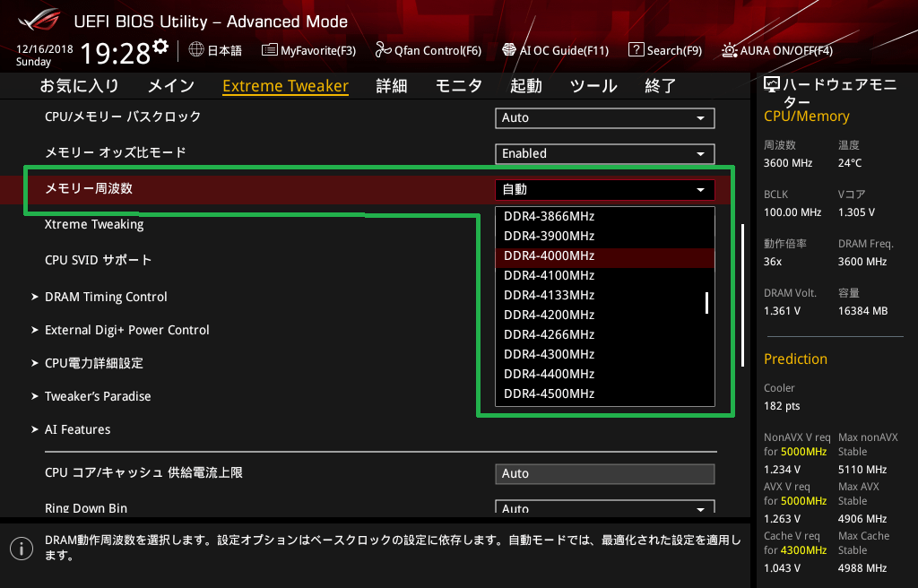Open the 起動 tab

pyautogui.click(x=525, y=86)
